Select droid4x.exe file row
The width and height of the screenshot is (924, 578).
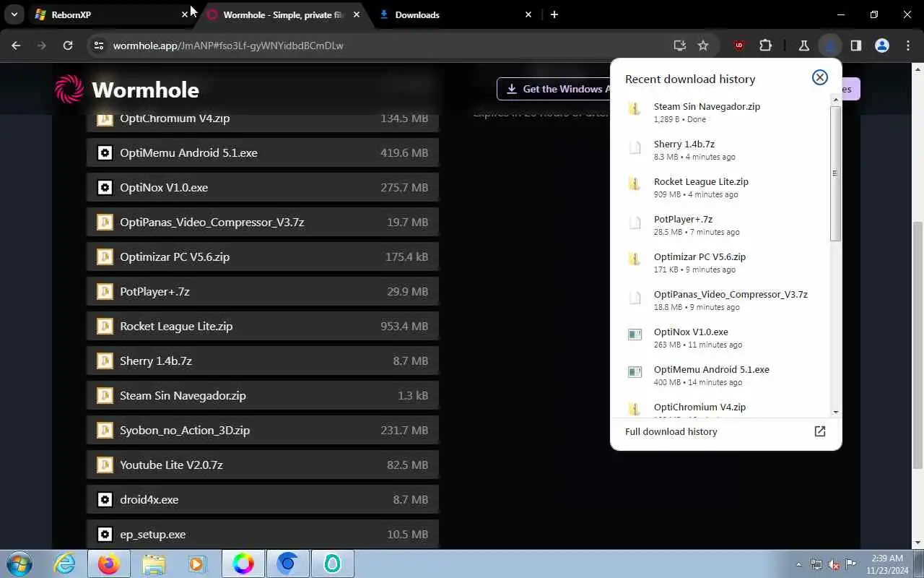263,499
